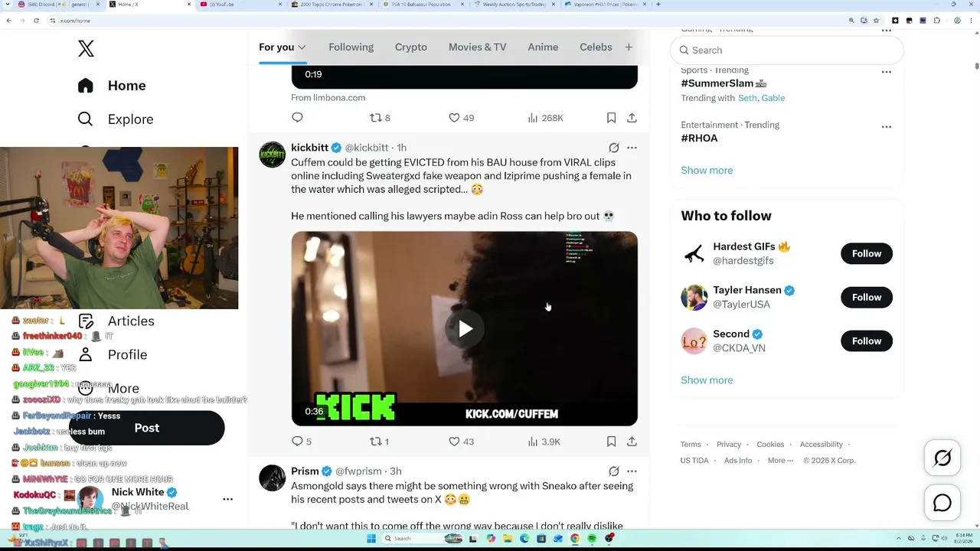980x551 pixels.
Task: Switch to the Movies & TV tab
Action: pos(477,47)
